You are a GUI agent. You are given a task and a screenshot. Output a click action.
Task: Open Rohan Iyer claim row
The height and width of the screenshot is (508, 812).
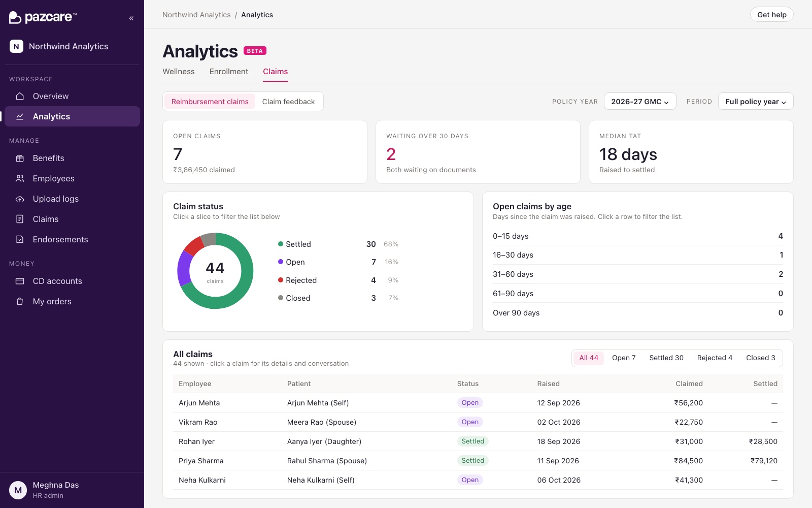pyautogui.click(x=478, y=441)
